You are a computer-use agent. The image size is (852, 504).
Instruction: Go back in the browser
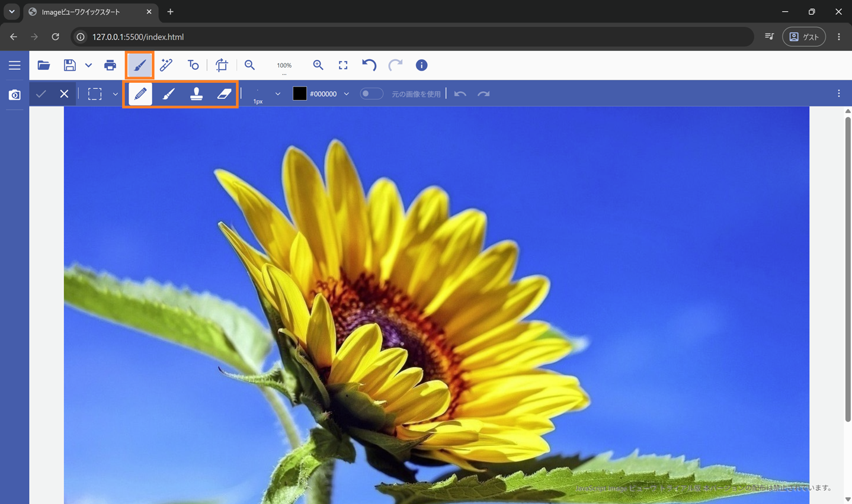click(13, 37)
